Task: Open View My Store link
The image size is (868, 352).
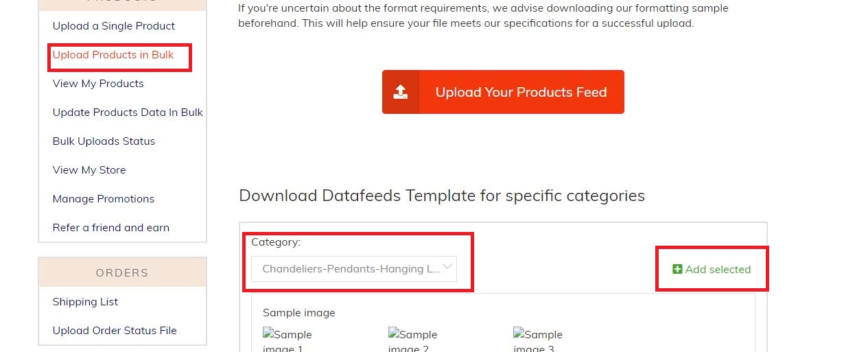Action: pyautogui.click(x=89, y=170)
